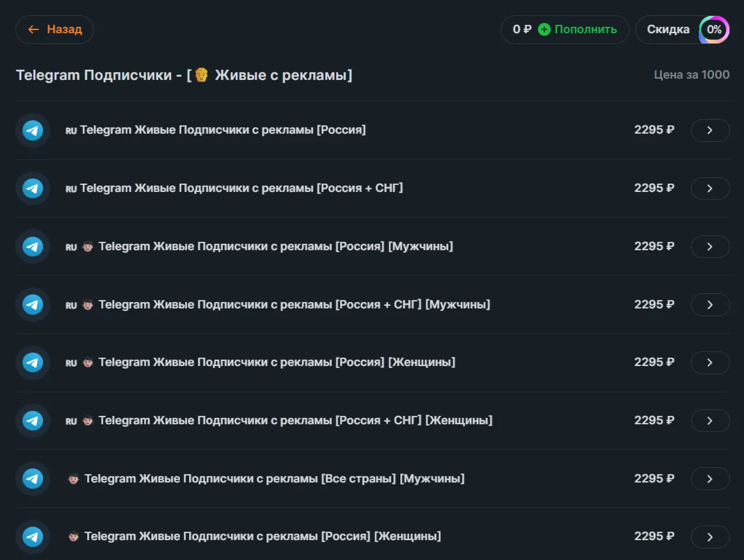
Task: Click Telegram icon in [Россия] [Мужчины] row
Action: (x=33, y=246)
